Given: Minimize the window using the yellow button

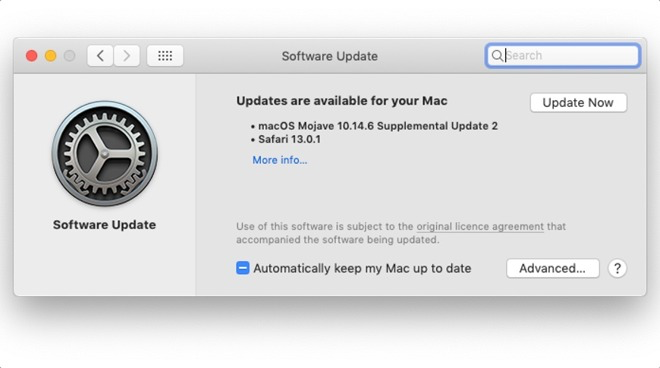Looking at the screenshot, I should [x=51, y=56].
